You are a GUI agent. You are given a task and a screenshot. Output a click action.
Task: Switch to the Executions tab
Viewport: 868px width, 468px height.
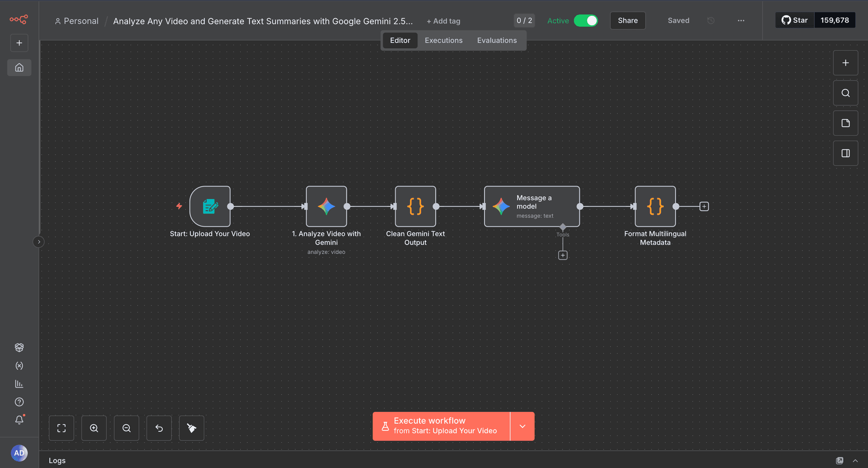443,40
